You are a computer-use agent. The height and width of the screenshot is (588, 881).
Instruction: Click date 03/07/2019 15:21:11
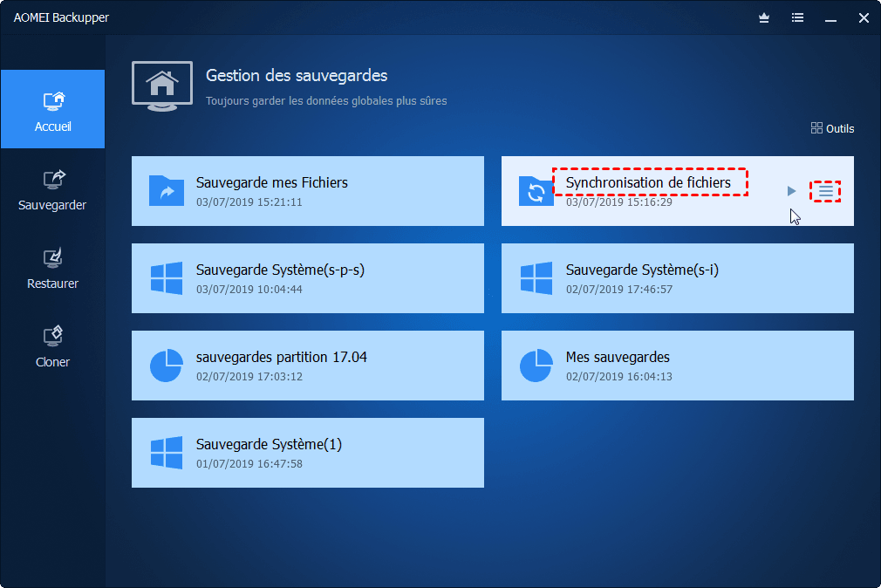pos(249,202)
